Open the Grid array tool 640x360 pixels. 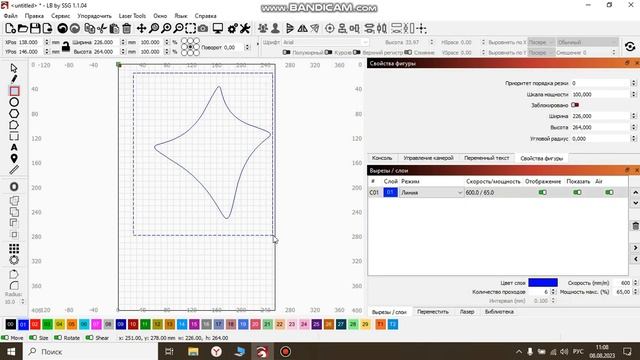click(14, 249)
